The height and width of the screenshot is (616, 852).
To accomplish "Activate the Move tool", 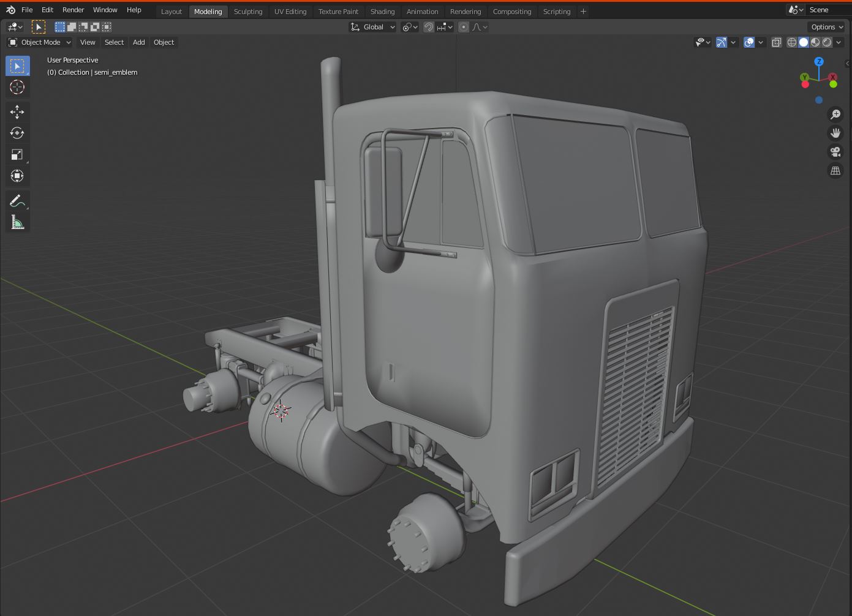I will [17, 111].
